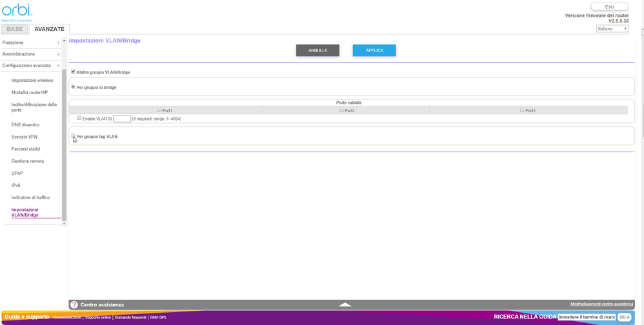Click the help search term field
This screenshot has width=644, height=325.
click(586, 317)
